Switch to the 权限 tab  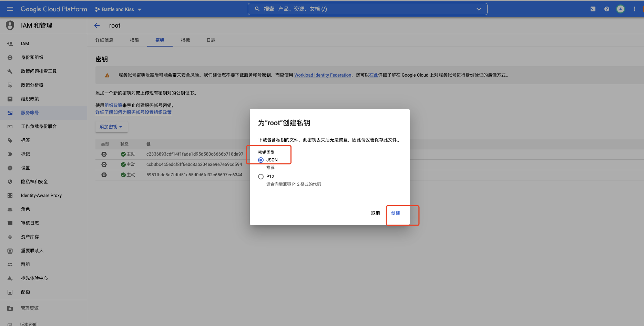134,40
